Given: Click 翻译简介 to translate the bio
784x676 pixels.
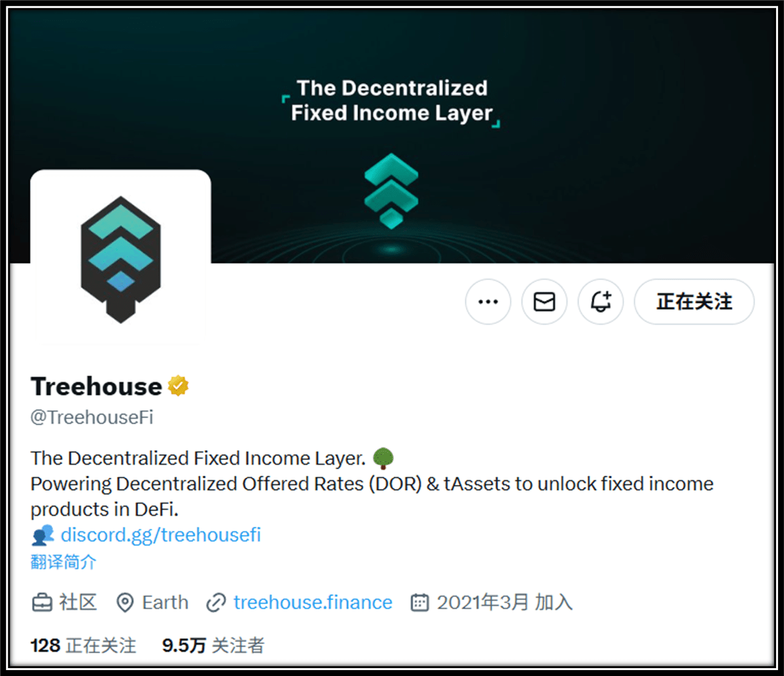Looking at the screenshot, I should [63, 561].
